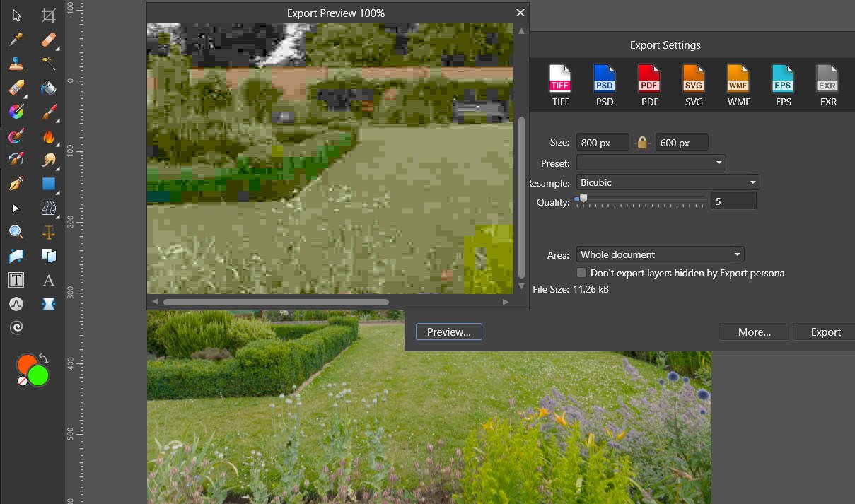The image size is (855, 504).
Task: Close the Export Preview window
Action: point(520,13)
